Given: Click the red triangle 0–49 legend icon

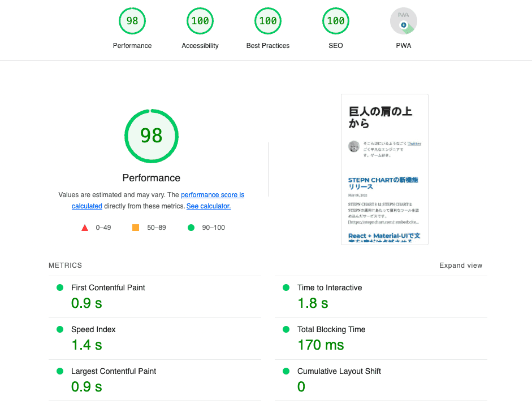Looking at the screenshot, I should [85, 228].
